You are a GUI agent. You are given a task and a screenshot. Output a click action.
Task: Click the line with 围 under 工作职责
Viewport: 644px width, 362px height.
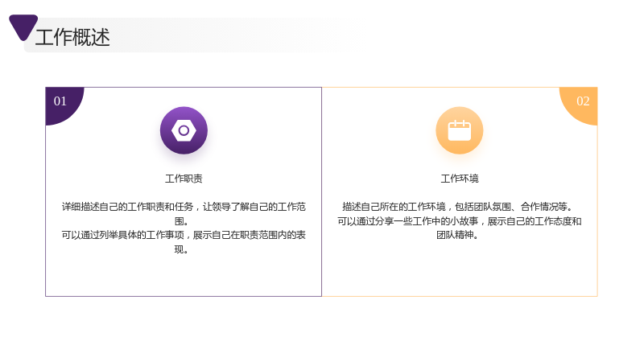(181, 221)
